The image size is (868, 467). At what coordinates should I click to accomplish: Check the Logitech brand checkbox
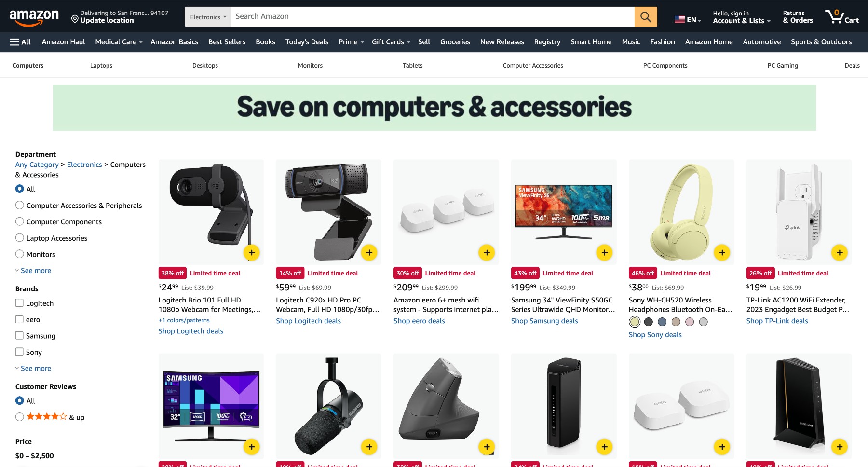coord(19,303)
